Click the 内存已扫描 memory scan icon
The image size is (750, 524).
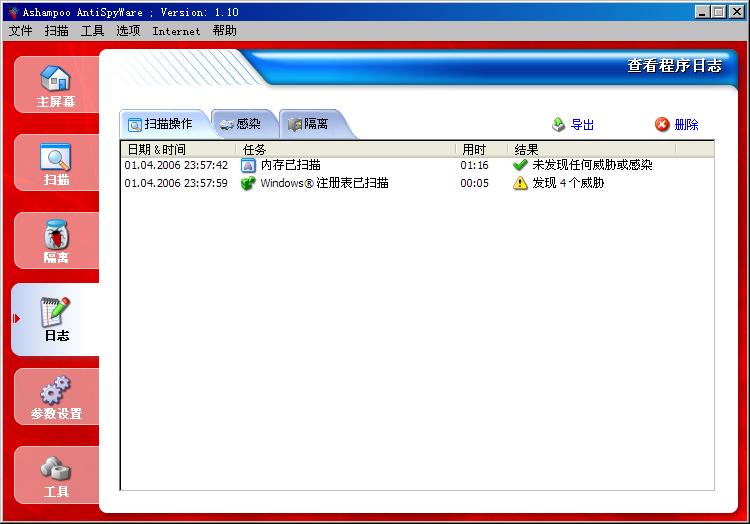[x=248, y=165]
